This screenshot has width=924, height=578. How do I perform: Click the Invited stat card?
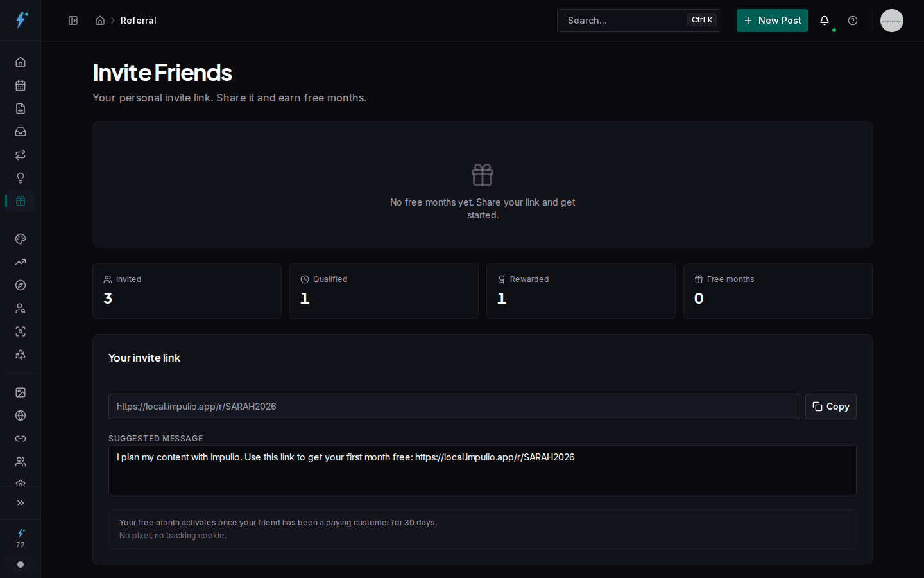pos(187,291)
